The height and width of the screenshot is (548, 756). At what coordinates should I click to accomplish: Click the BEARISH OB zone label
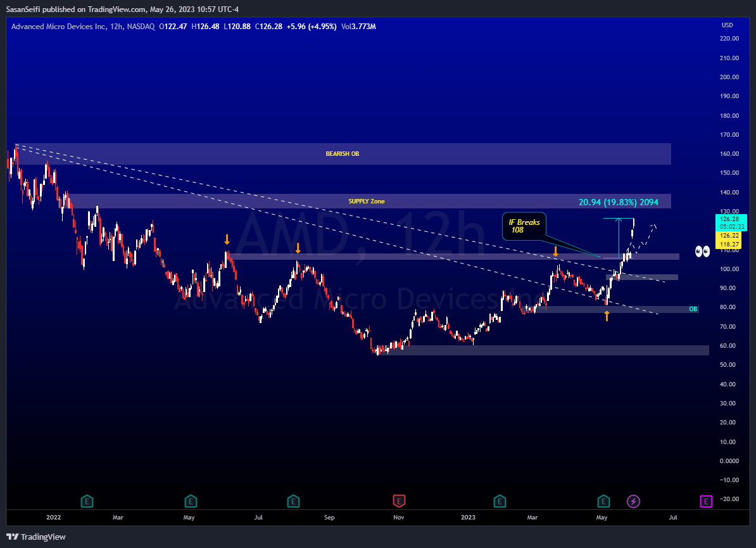pos(343,154)
